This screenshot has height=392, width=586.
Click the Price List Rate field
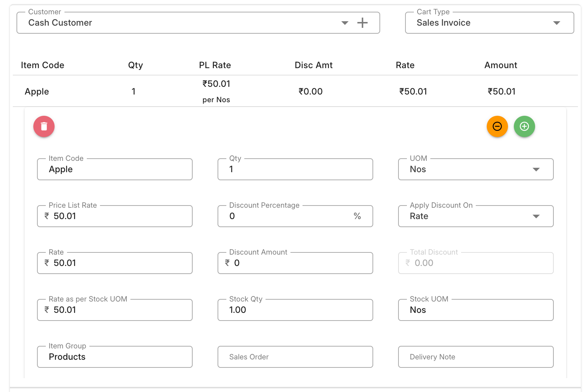tap(115, 216)
